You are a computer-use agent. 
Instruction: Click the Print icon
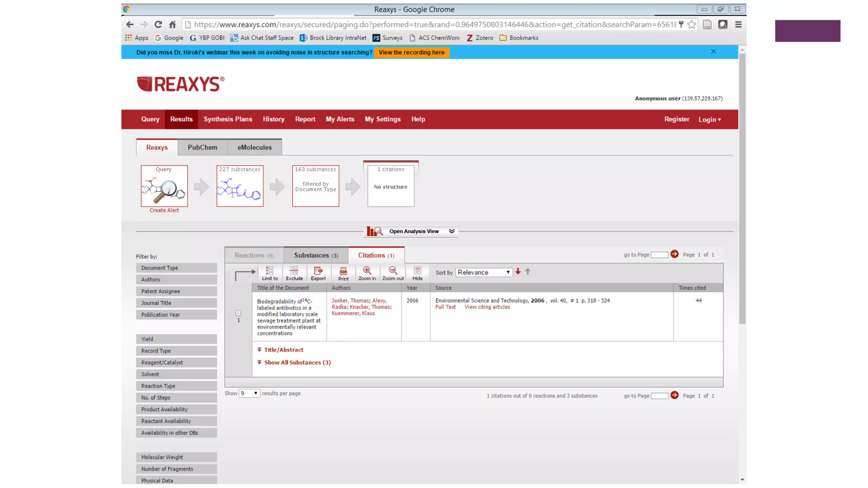click(343, 273)
